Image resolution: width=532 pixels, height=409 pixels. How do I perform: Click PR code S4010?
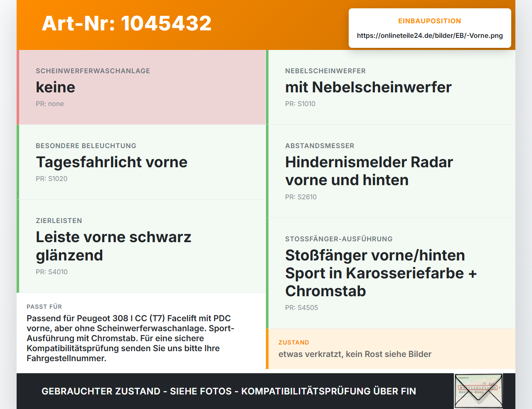pos(52,272)
